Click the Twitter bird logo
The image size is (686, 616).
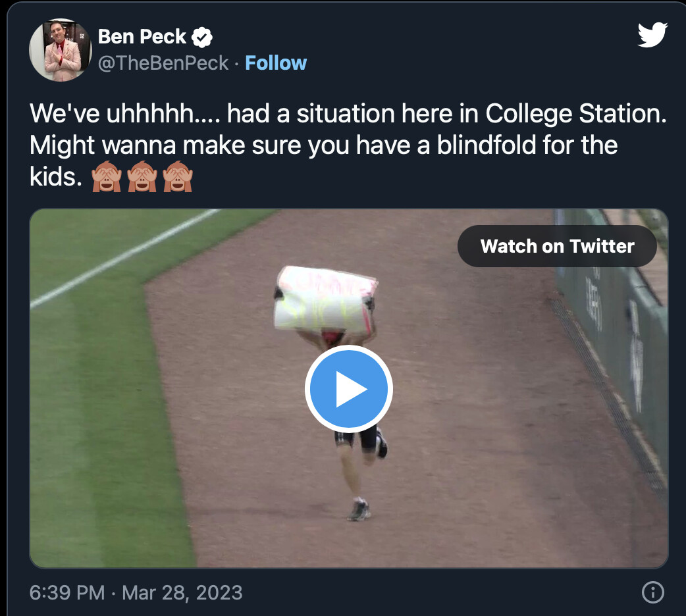coord(652,35)
